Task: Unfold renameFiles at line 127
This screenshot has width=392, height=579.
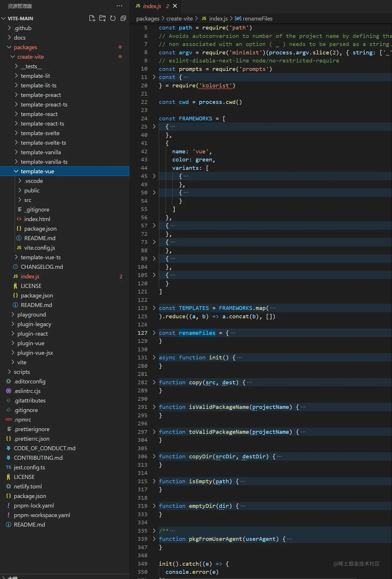Action: [x=154, y=333]
